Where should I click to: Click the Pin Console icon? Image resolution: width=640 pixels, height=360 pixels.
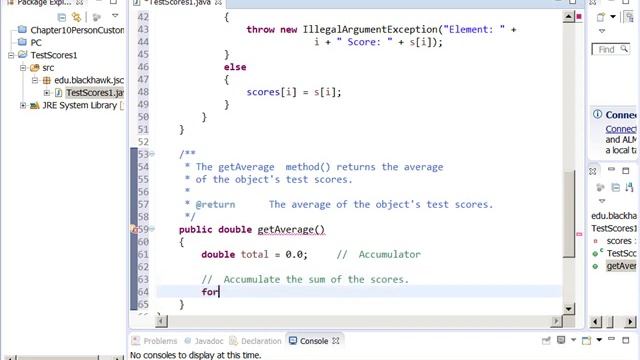click(546, 340)
